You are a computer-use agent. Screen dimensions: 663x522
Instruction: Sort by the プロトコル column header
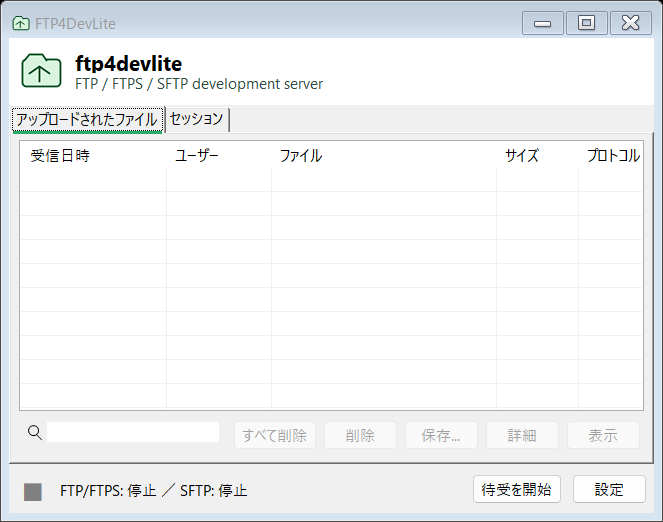coord(611,156)
